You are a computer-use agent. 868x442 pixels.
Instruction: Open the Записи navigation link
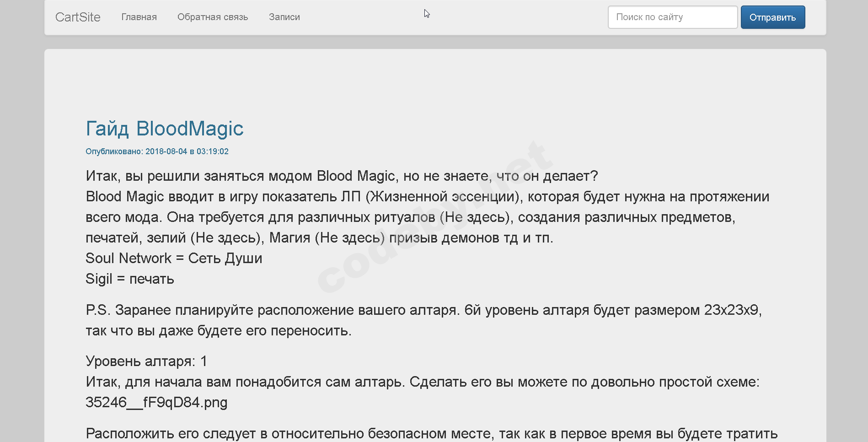click(284, 17)
